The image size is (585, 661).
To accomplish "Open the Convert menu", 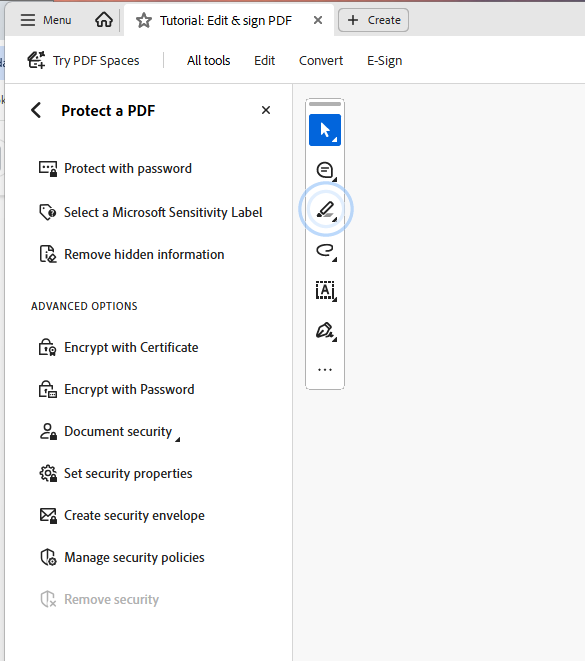I will tap(321, 61).
